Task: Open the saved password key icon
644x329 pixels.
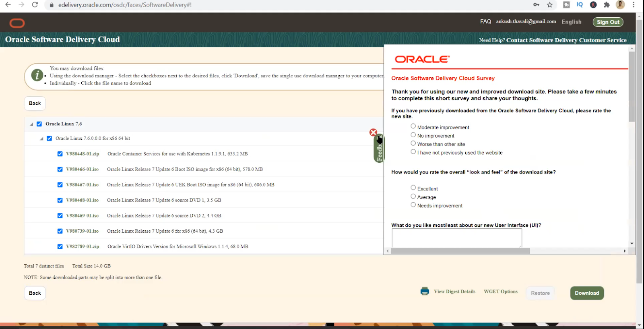Action: tap(536, 5)
